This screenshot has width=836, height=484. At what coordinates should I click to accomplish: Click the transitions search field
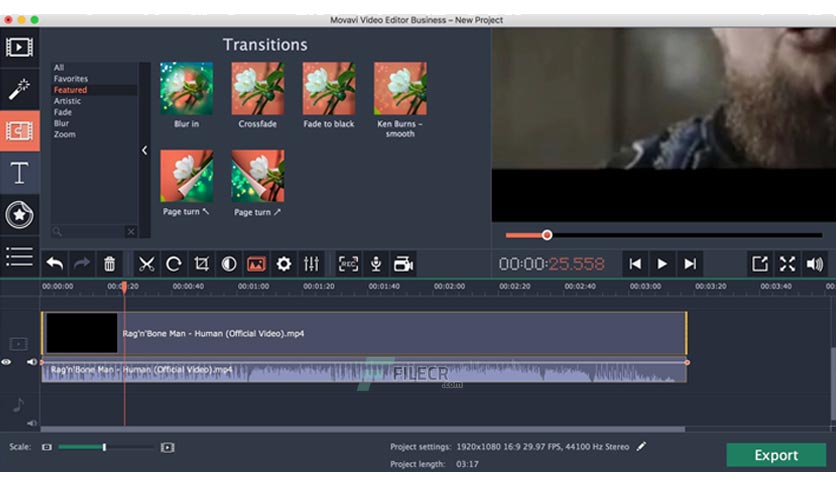(x=88, y=231)
